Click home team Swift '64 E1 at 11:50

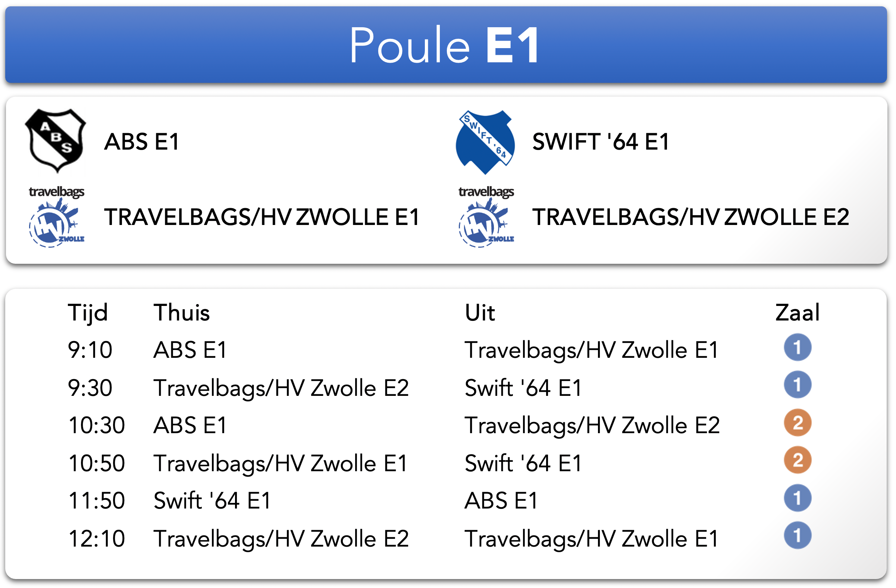[x=212, y=501]
